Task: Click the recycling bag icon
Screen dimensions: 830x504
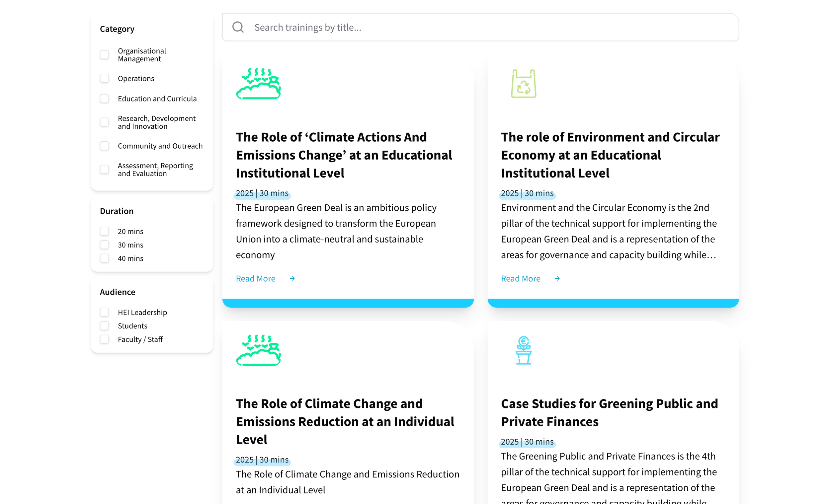Action: tap(523, 84)
